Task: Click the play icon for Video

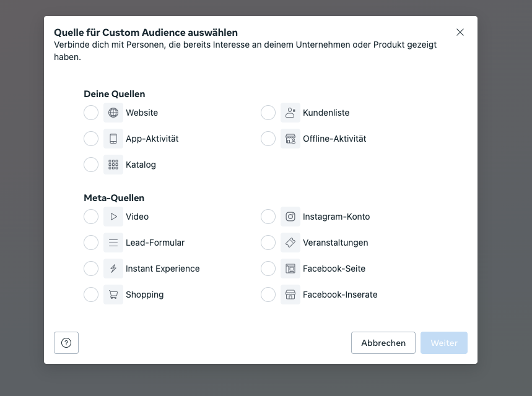Action: pos(113,217)
